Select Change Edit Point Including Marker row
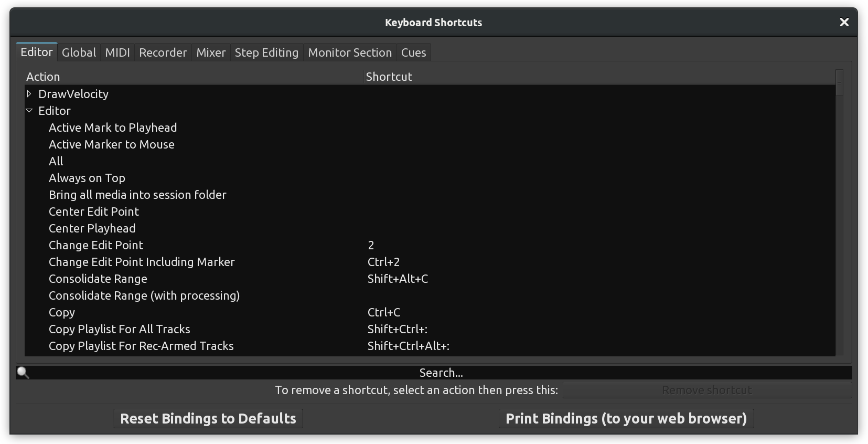 pos(430,262)
